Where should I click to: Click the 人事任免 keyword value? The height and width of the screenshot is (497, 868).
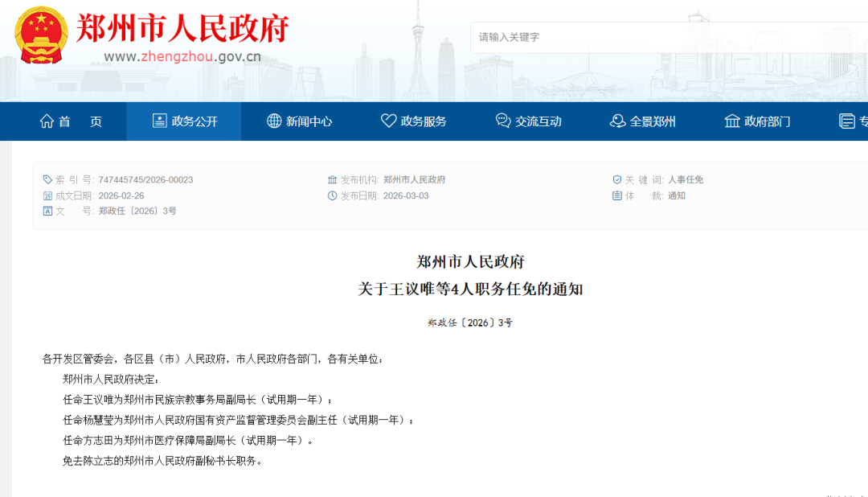tap(686, 180)
